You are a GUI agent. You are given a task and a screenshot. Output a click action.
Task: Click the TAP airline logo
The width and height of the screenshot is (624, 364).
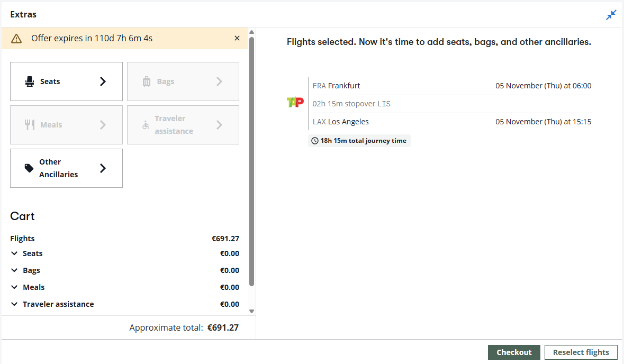click(295, 103)
